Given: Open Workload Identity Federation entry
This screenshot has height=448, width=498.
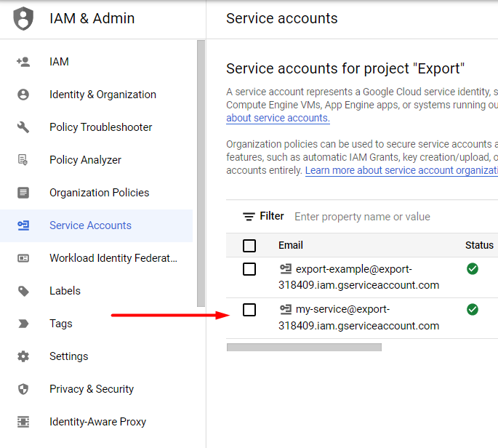Looking at the screenshot, I should (x=96, y=258).
